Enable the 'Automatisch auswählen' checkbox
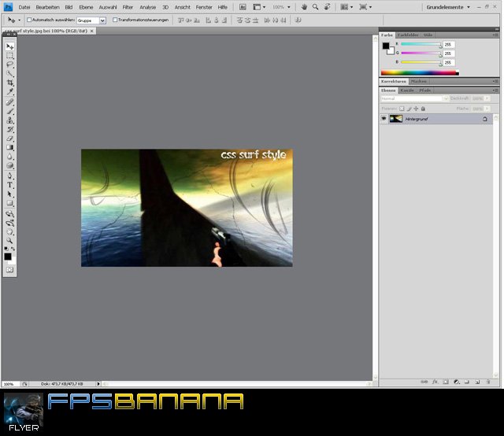 pos(30,20)
